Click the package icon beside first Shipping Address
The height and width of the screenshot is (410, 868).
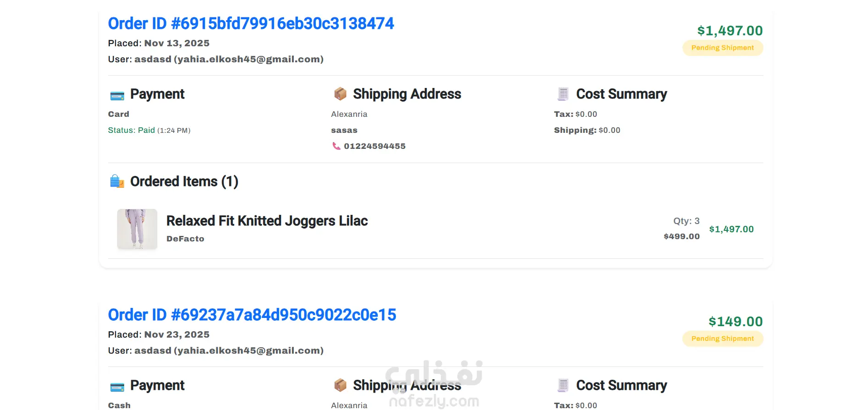tap(340, 94)
